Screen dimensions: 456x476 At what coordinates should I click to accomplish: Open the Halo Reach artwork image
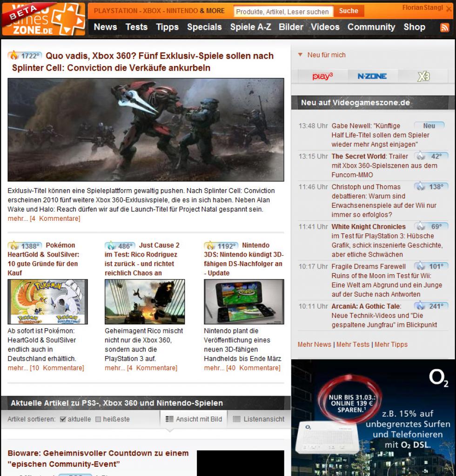point(146,130)
